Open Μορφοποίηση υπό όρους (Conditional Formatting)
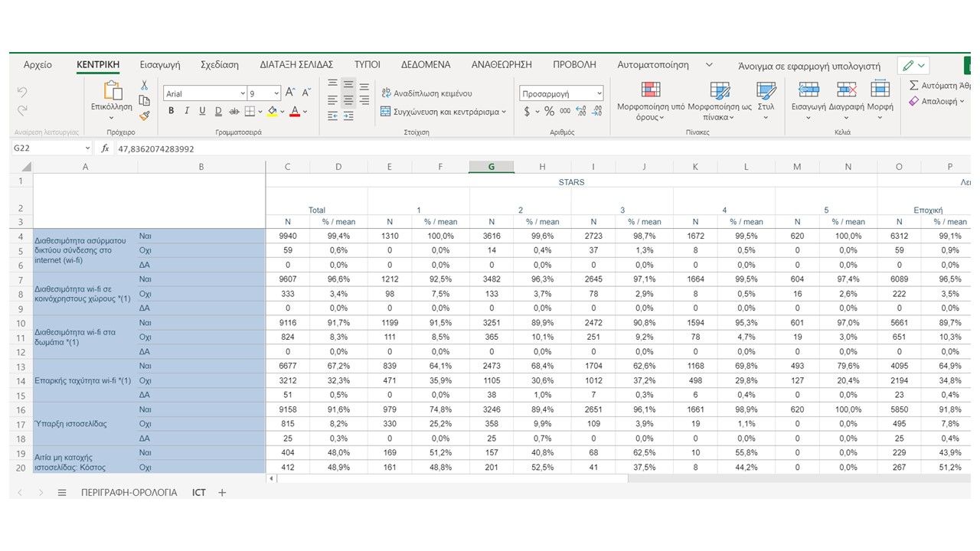The width and height of the screenshot is (980, 551). coord(651,101)
